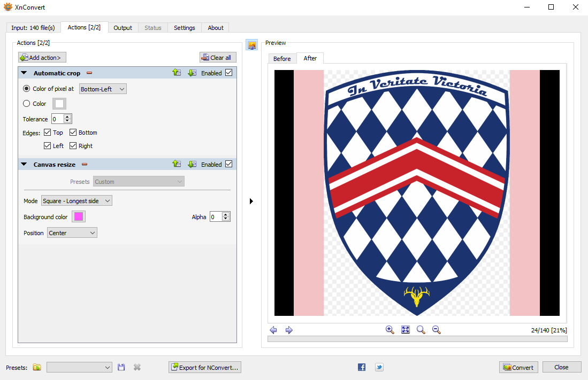The width and height of the screenshot is (588, 380).
Task: Zoom out of the preview
Action: pos(436,330)
